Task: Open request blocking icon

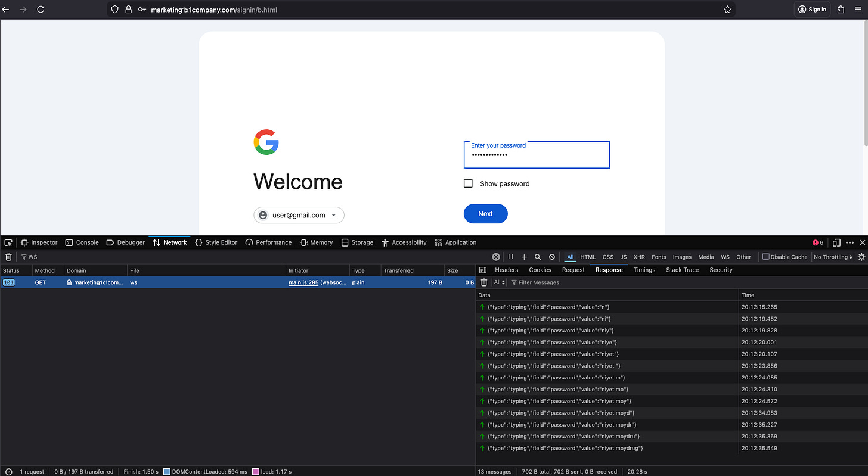Action: (552, 257)
